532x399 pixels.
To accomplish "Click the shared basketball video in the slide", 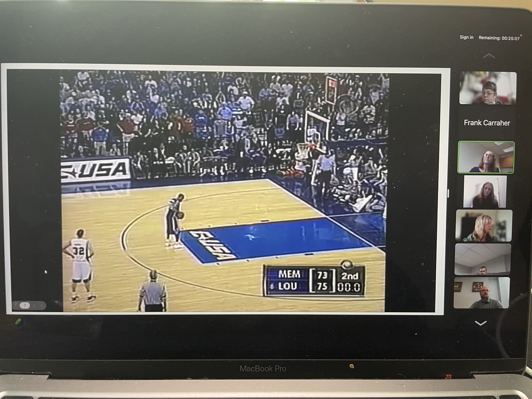I will coord(225,191).
